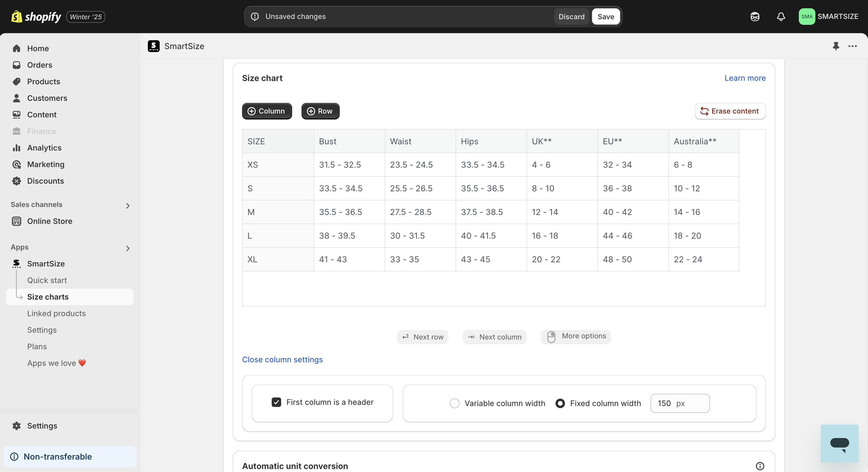Open the three-dots app menu
Image resolution: width=868 pixels, height=472 pixels.
(x=853, y=46)
